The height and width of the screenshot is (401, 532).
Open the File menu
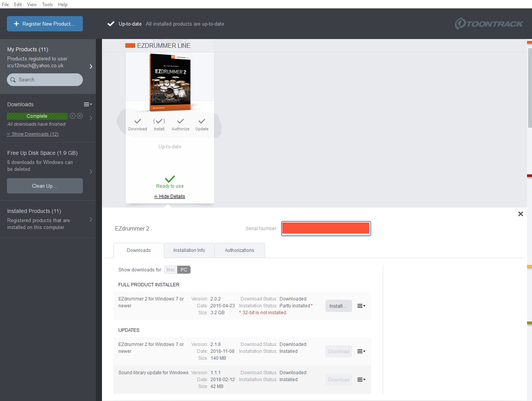coord(5,5)
